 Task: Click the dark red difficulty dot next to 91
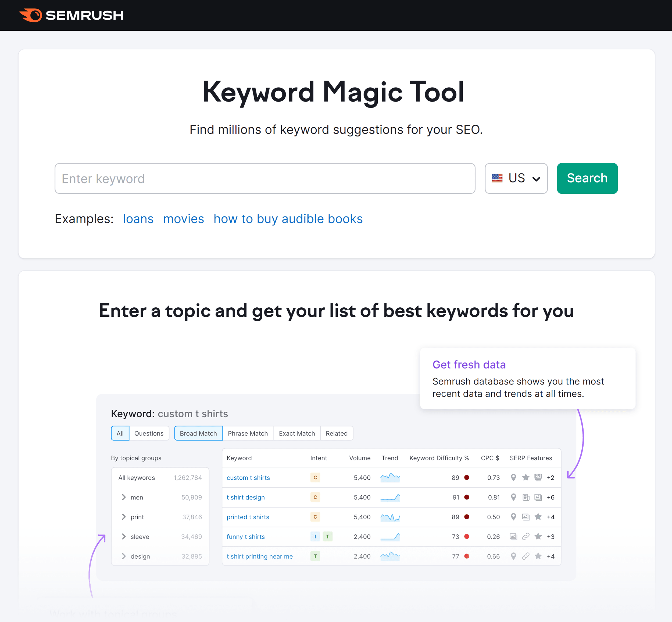(467, 497)
